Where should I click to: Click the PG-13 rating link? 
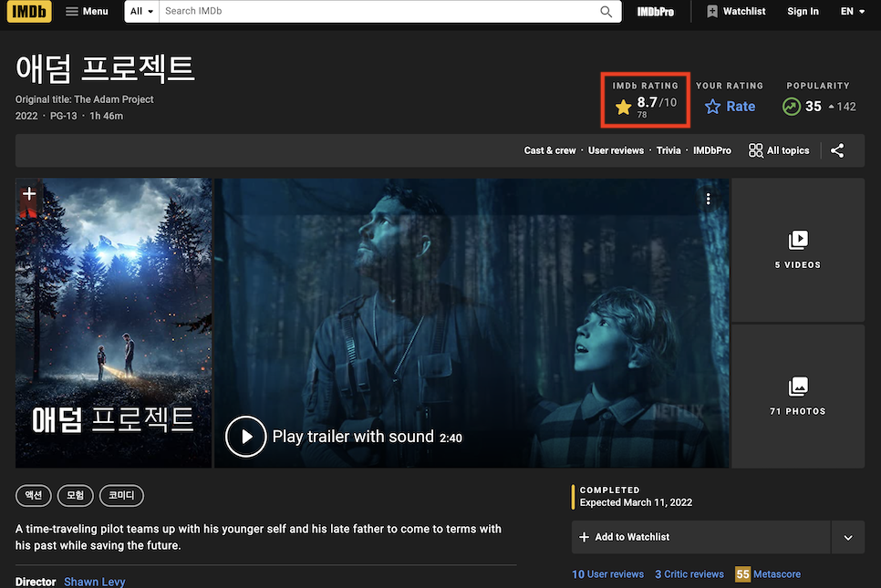tap(64, 116)
